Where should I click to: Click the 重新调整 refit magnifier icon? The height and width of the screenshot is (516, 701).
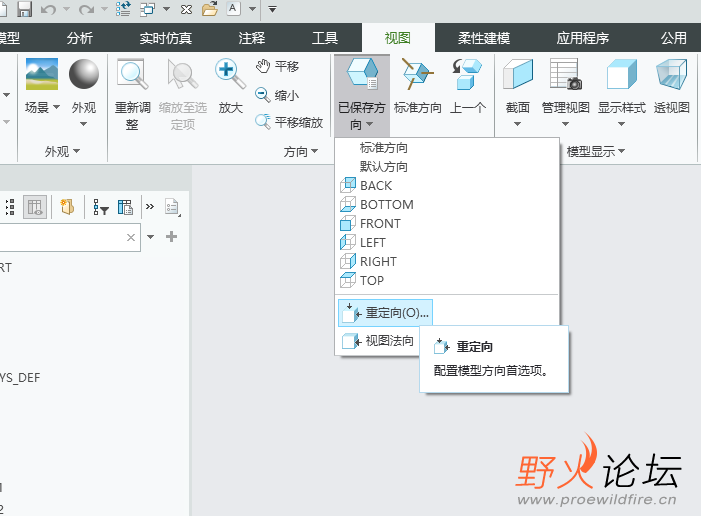coord(133,74)
